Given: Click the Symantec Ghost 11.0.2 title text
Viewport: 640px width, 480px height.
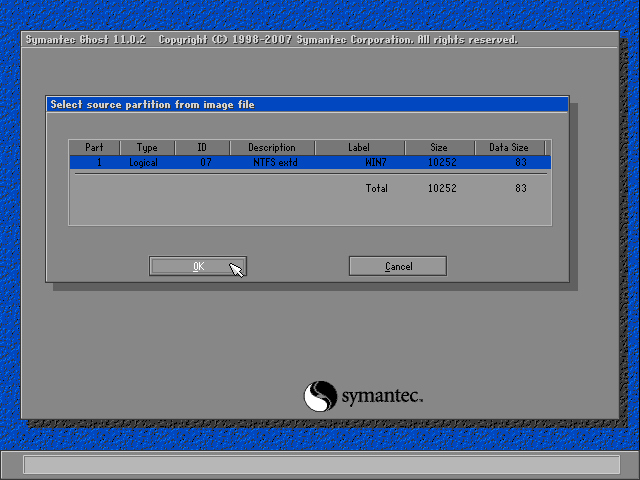Looking at the screenshot, I should tap(86, 40).
